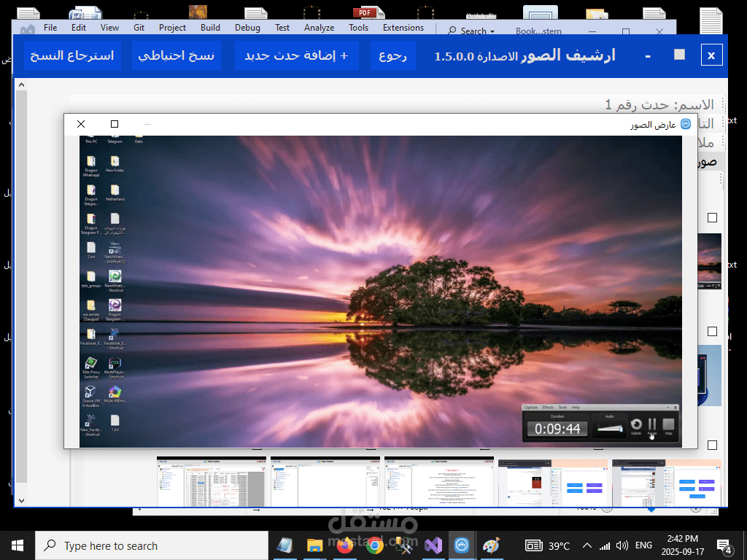Click the scroll-down arrow of the archive window
Screen dimensions: 747x560
tap(21, 500)
